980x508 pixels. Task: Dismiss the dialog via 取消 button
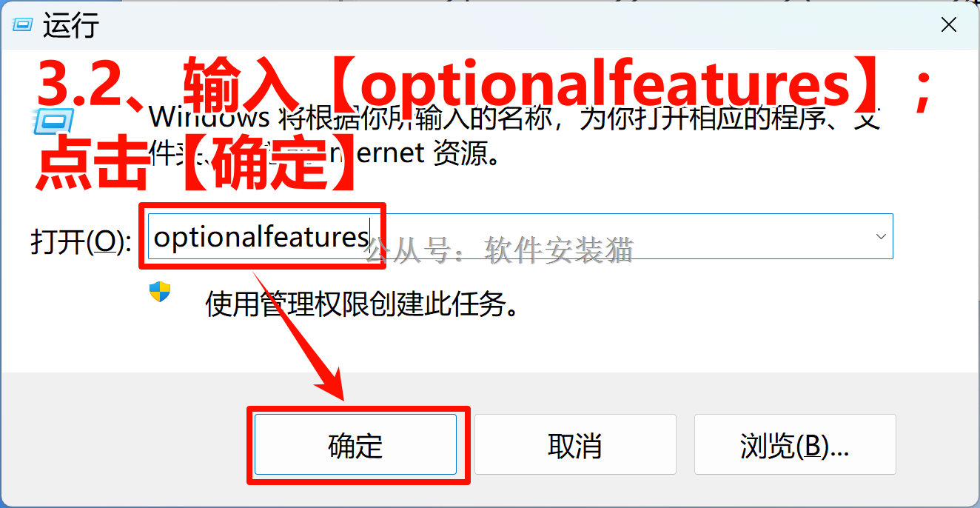(575, 444)
